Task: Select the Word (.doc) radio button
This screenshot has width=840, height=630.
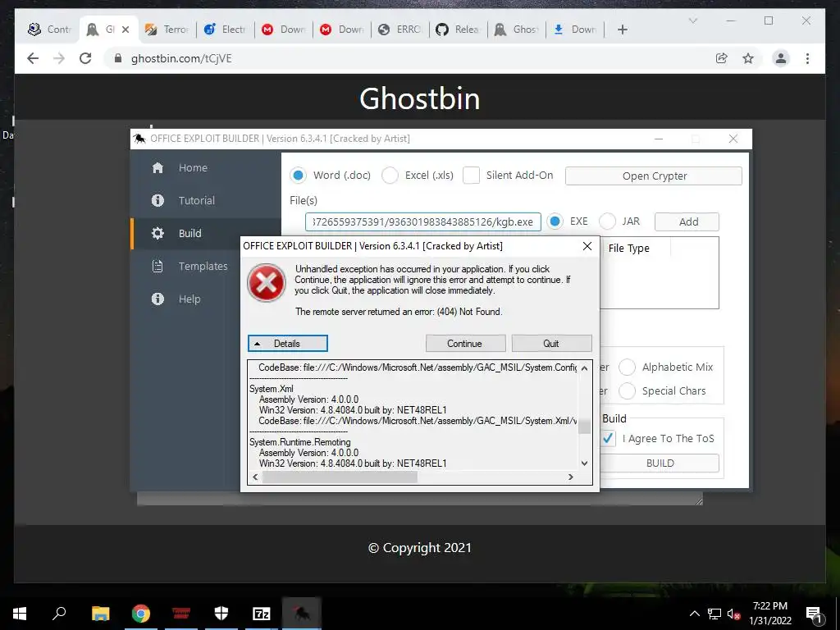Action: [x=299, y=176]
